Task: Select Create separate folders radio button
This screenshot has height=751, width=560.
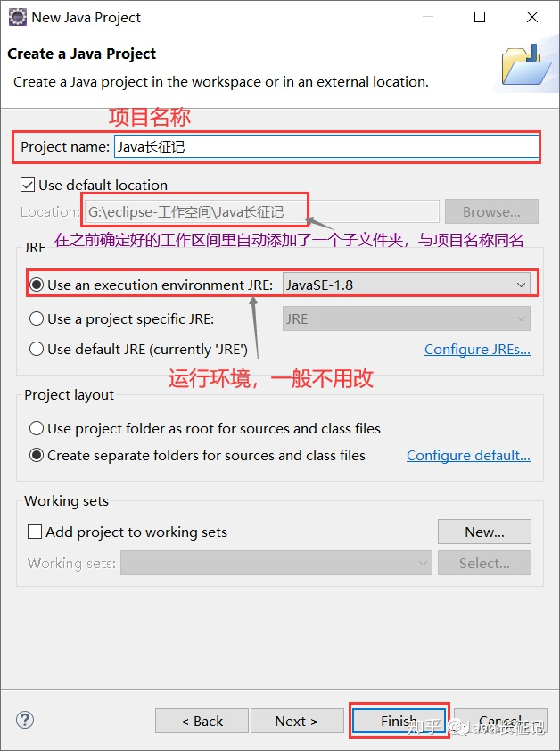Action: click(37, 455)
